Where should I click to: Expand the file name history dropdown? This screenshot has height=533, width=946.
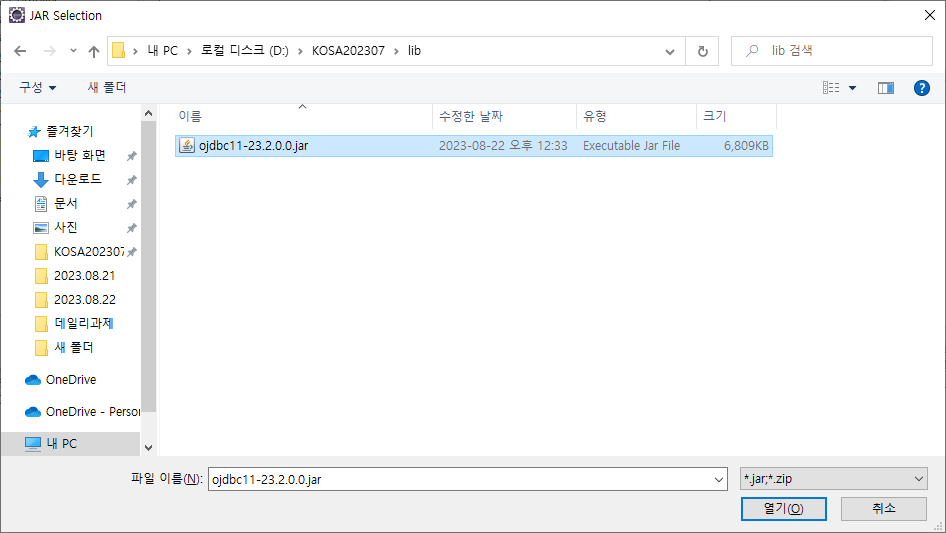coord(719,479)
